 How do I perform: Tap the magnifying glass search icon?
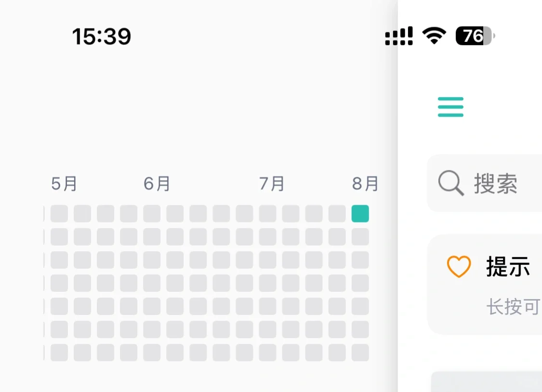(450, 183)
